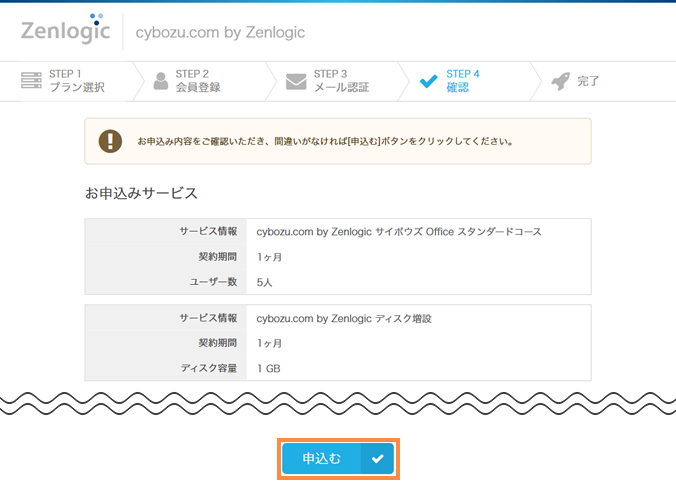Screen dimensions: 676x490
Task: Click the envelope icon in STEP 3
Action: point(296,81)
